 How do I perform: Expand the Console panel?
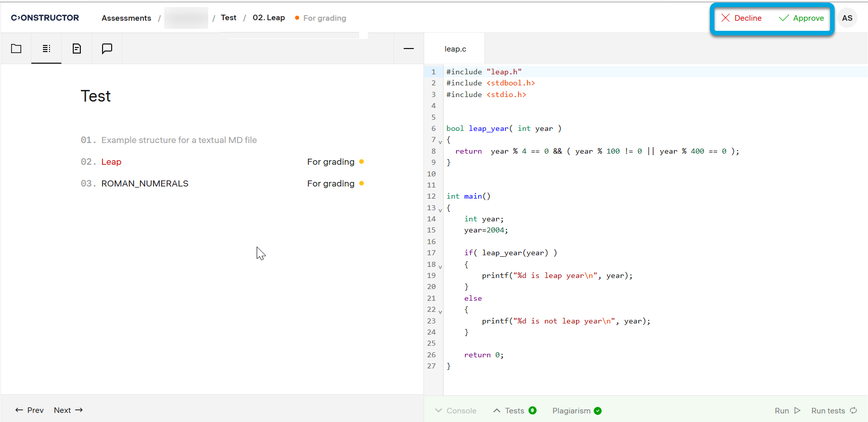pos(456,411)
